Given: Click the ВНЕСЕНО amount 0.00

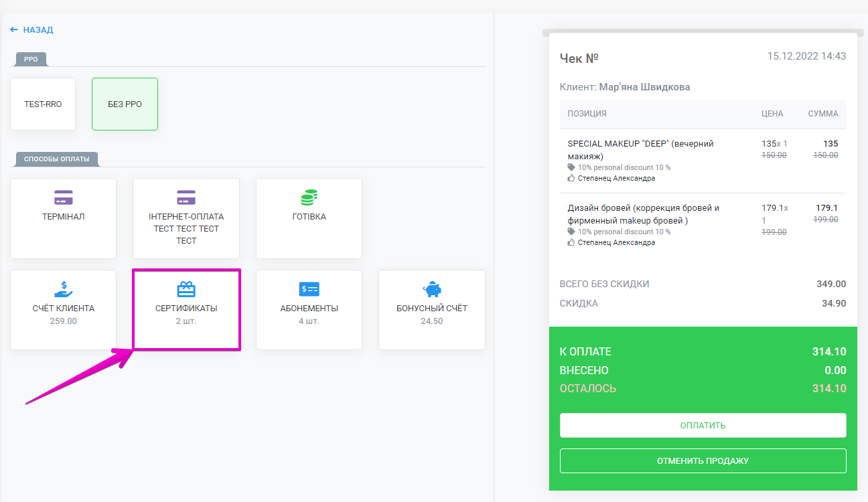Looking at the screenshot, I should tap(835, 370).
